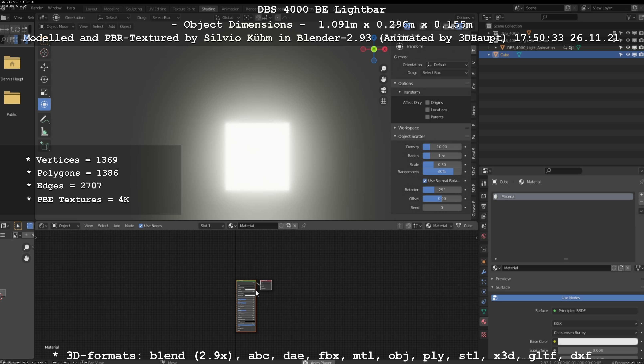Screen dimensions: 644x364
Task: Toggle Use Nodes checkbox in node editor
Action: coord(141,226)
